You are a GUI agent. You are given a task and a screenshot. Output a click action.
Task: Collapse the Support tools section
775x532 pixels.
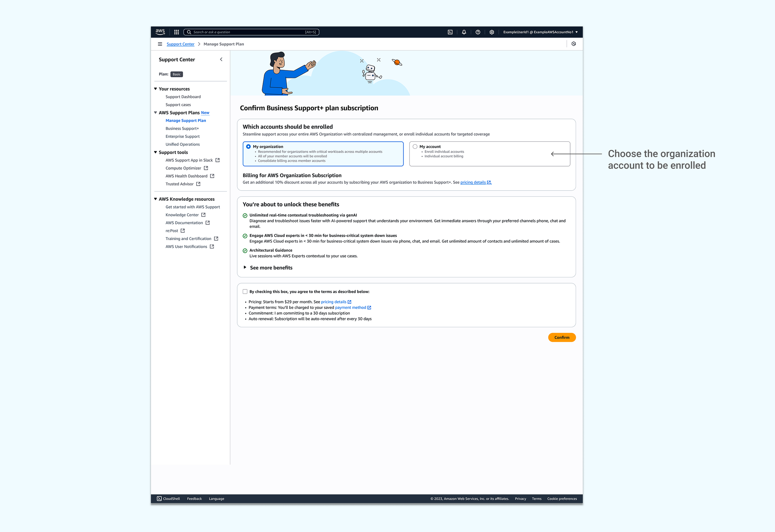[155, 152]
